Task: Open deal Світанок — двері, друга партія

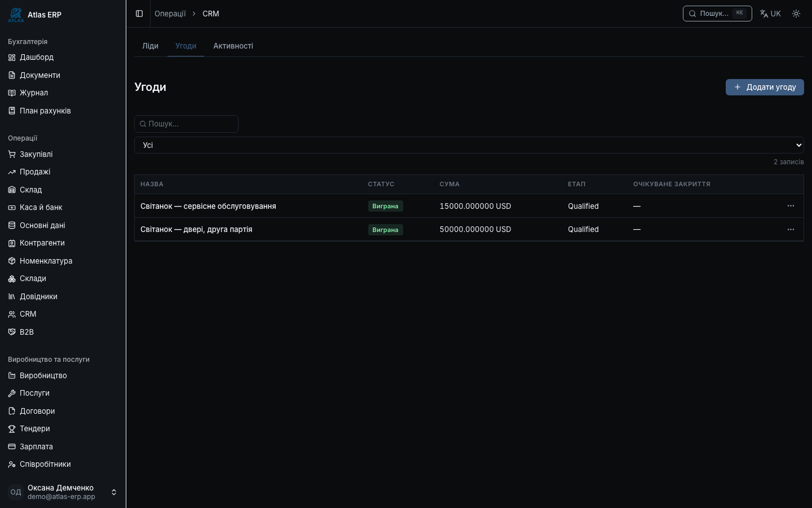Action: click(x=196, y=229)
